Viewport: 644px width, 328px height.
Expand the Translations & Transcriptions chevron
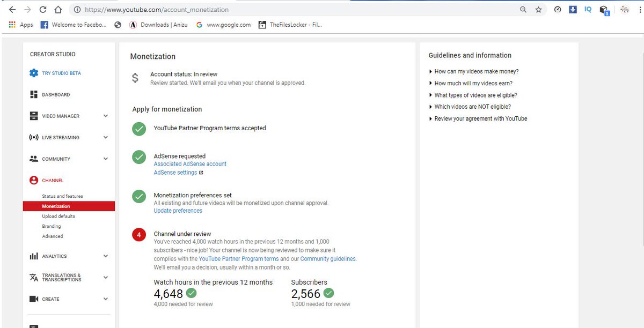point(106,277)
